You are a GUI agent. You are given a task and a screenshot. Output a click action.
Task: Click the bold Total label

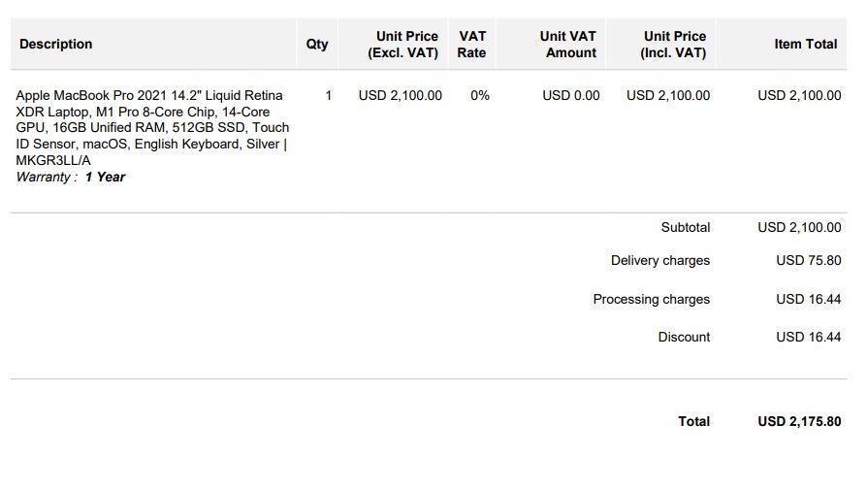pos(693,422)
